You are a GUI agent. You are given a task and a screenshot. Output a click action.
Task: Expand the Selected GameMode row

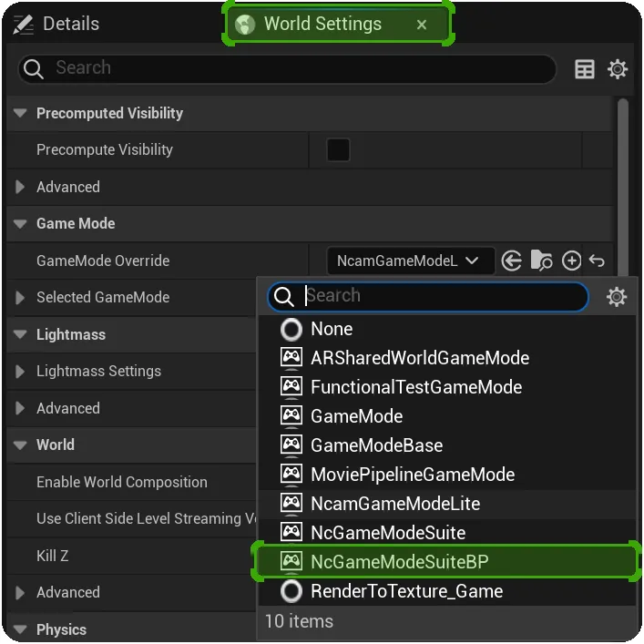(20, 297)
